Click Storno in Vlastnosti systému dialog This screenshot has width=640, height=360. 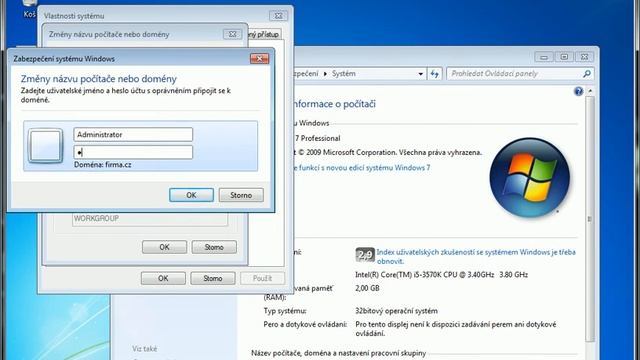pos(213,278)
